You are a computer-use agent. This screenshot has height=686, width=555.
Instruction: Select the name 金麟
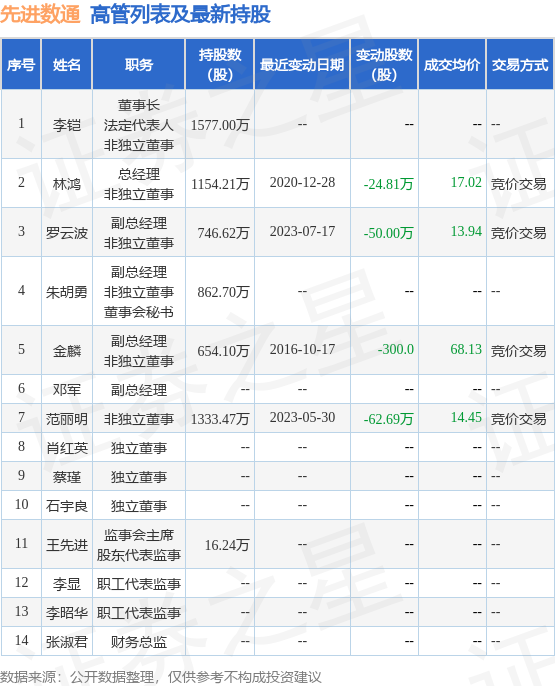coord(67,350)
